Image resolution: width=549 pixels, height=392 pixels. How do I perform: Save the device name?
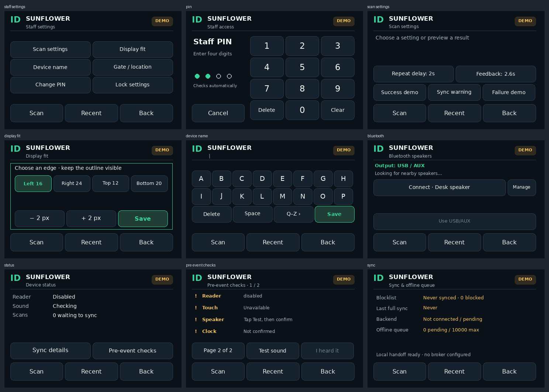click(x=334, y=214)
